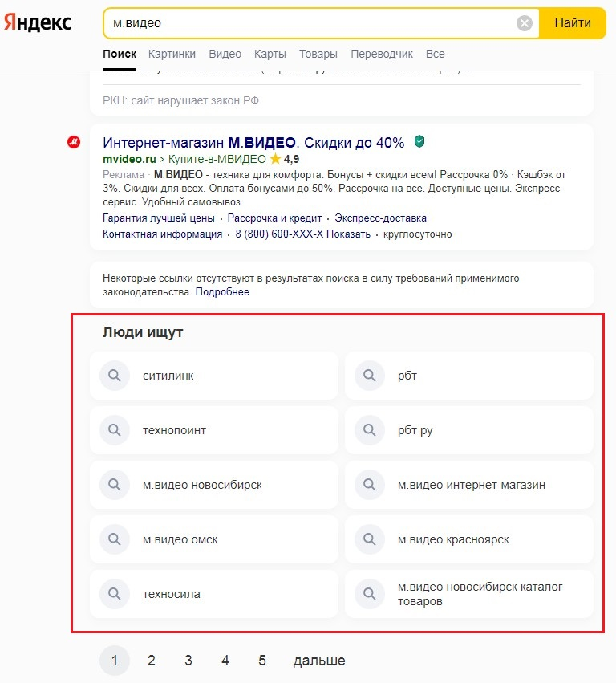
Task: Switch to the Карты tab
Action: 270,54
